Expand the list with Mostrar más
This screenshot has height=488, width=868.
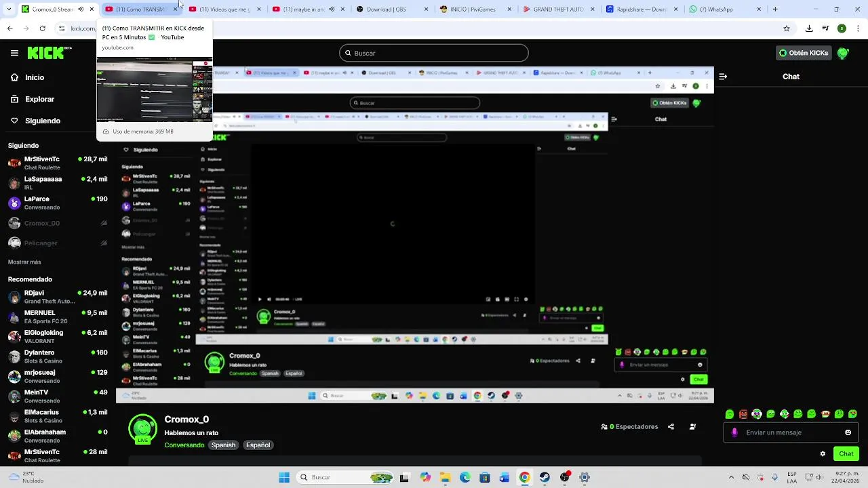(x=24, y=262)
